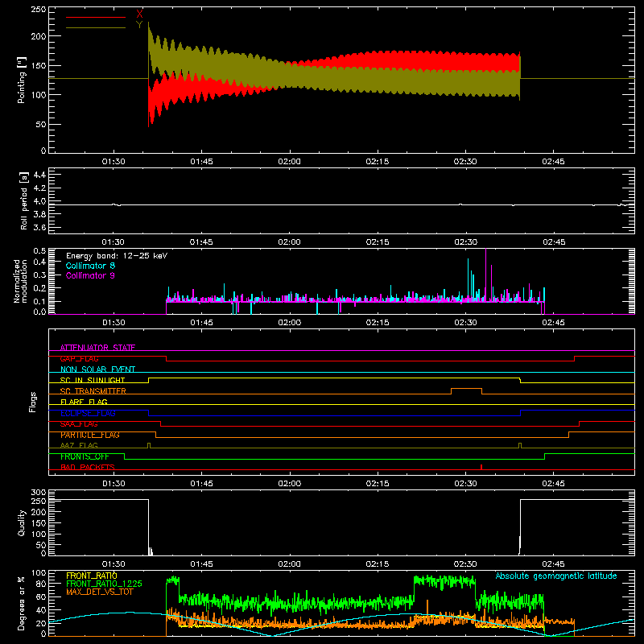The height and width of the screenshot is (644, 644).
Task: Click the 01:45 tick under modulation plot
Action: tap(201, 323)
